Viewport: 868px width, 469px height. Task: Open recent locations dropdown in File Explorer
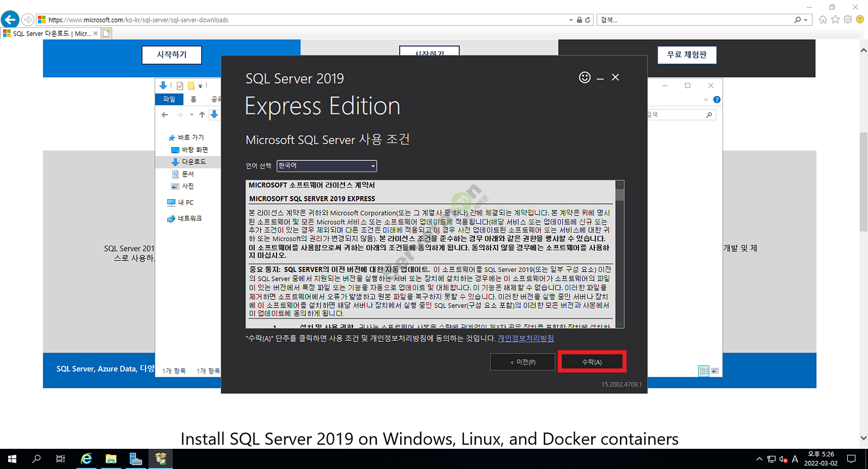(191, 115)
